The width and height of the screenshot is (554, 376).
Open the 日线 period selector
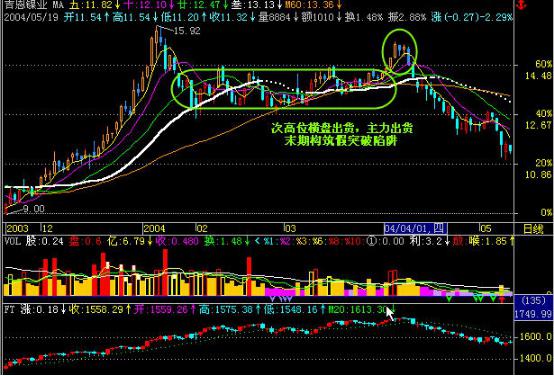pos(533,229)
